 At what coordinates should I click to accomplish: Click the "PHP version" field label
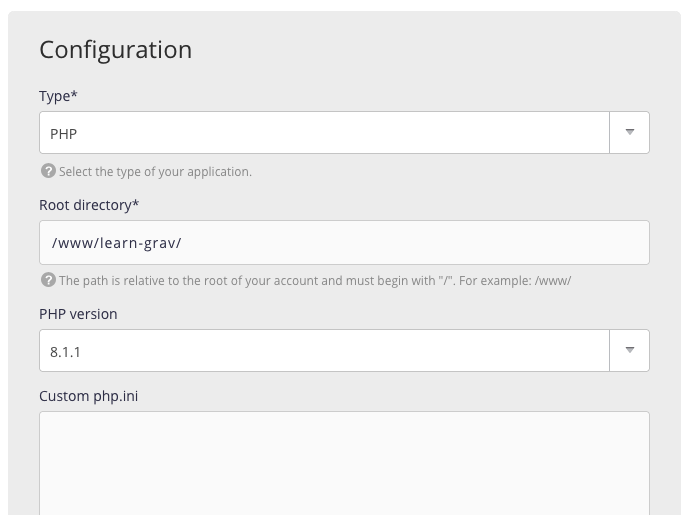78,314
